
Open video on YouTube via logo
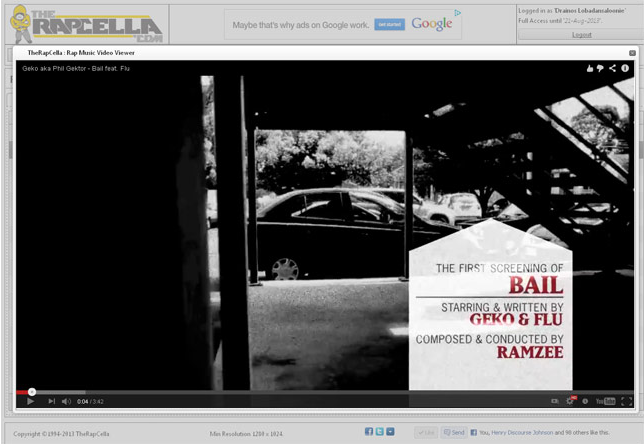click(605, 401)
